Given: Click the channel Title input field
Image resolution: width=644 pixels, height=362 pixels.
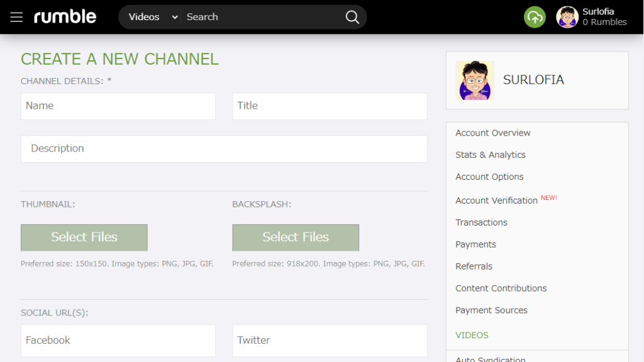Looking at the screenshot, I should coord(330,106).
